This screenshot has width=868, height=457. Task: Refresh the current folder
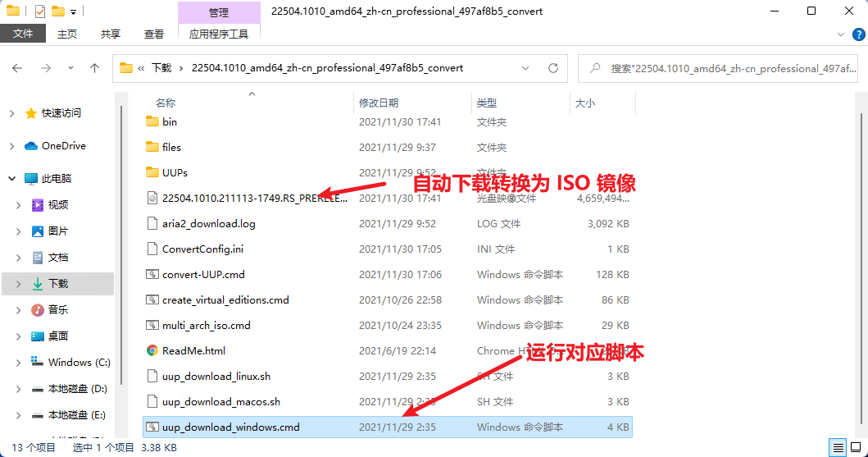click(x=553, y=68)
